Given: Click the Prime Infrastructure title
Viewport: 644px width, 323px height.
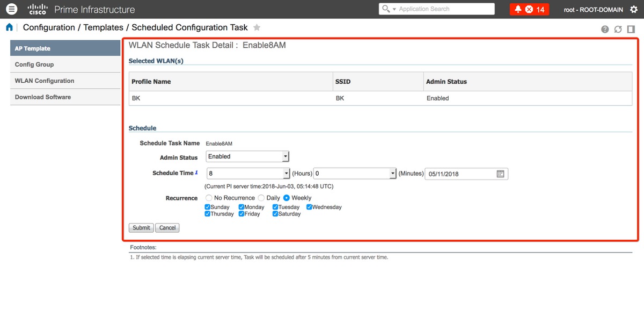Looking at the screenshot, I should pos(95,10).
